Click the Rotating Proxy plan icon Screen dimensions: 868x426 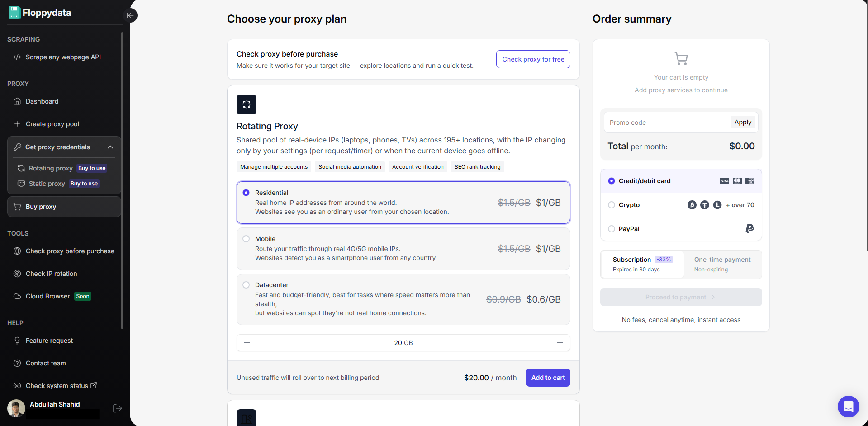point(247,104)
